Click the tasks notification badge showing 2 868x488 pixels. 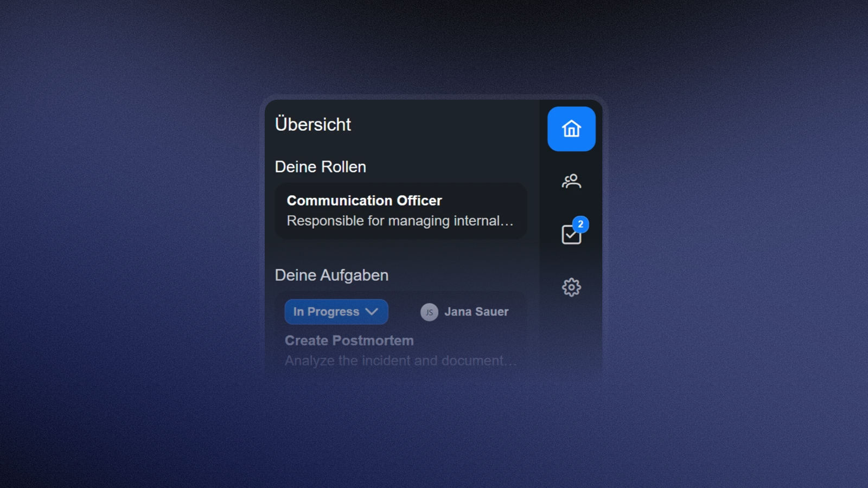tap(580, 224)
